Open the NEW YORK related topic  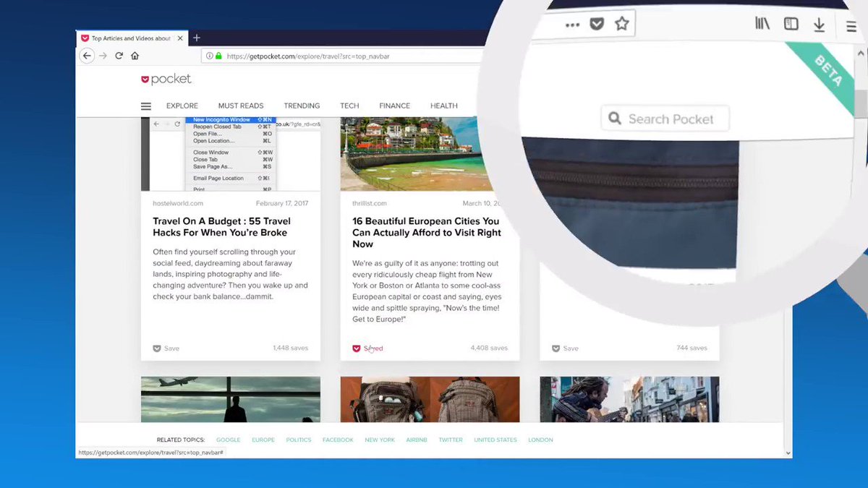pos(380,440)
